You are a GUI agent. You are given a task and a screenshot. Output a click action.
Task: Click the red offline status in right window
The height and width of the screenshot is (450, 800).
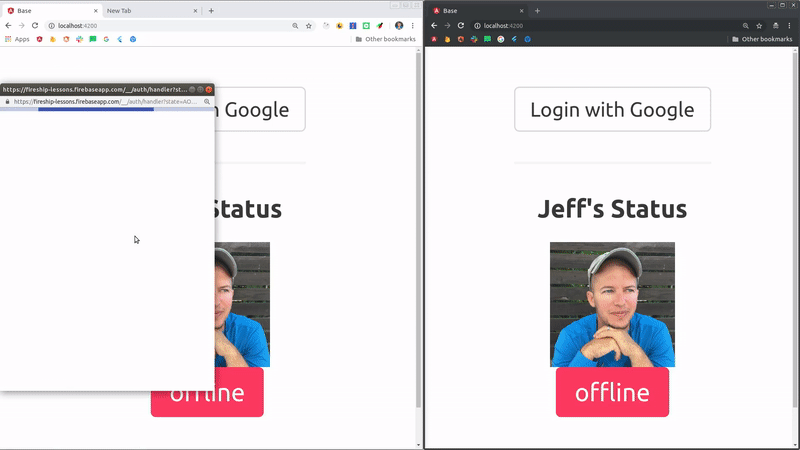tap(612, 392)
